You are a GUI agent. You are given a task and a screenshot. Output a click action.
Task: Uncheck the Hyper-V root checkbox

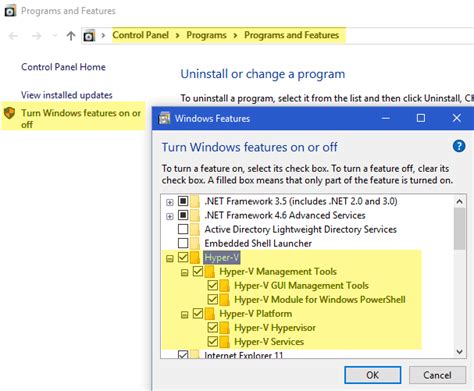(183, 257)
